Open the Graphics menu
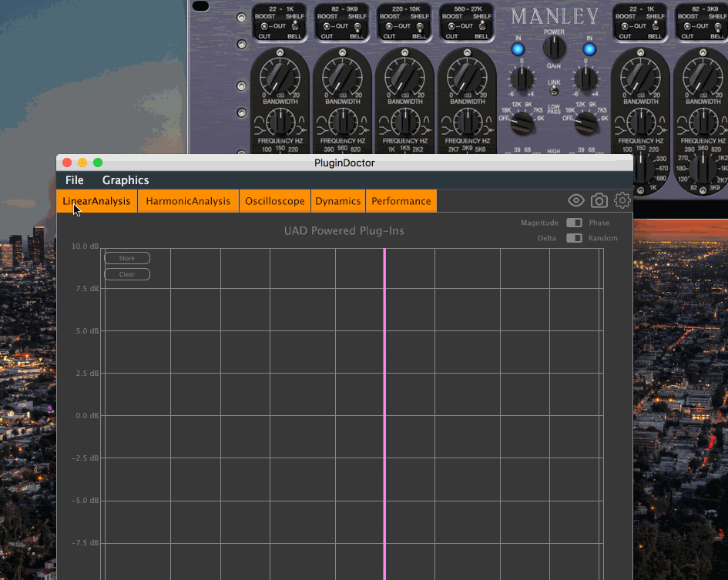 point(126,180)
